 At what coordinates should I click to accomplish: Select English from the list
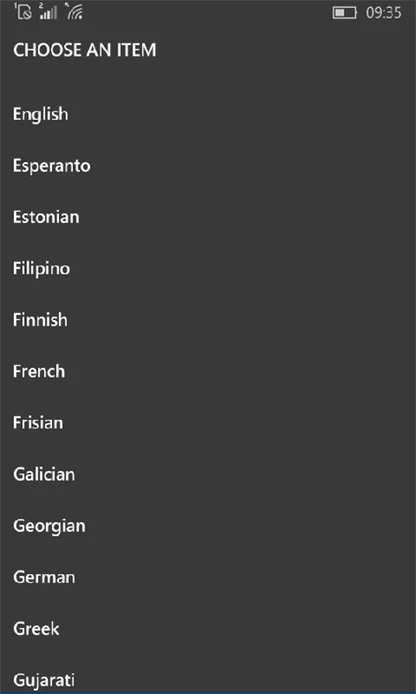click(40, 114)
